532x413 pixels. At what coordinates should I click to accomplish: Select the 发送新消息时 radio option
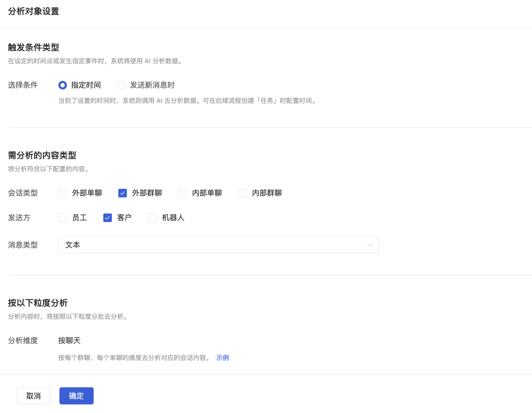121,85
